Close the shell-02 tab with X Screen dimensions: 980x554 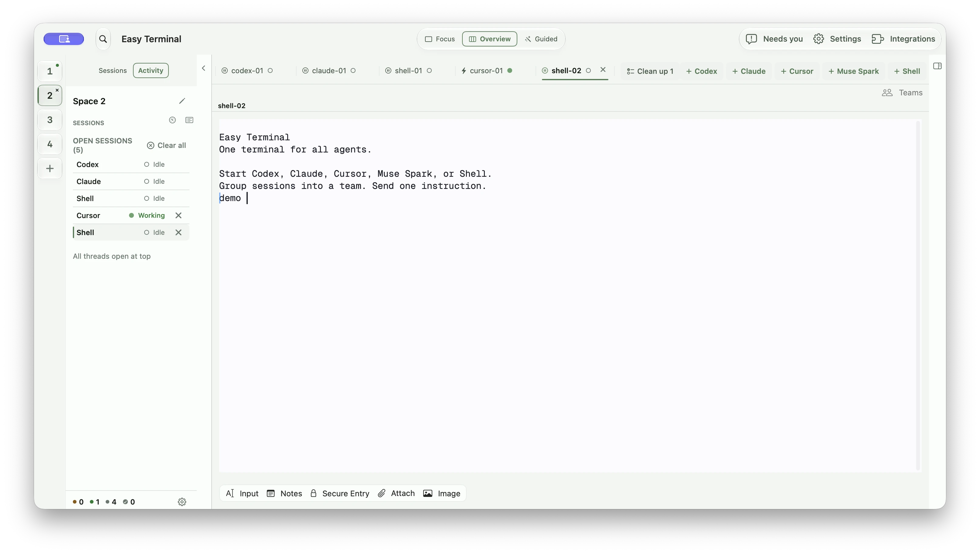point(603,70)
